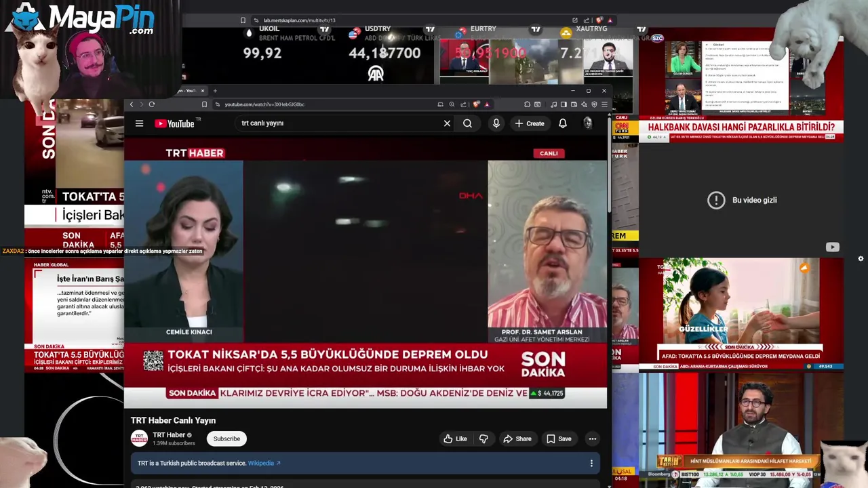This screenshot has height=488, width=868.
Task: Open the front browser's main menu
Action: pyautogui.click(x=604, y=104)
